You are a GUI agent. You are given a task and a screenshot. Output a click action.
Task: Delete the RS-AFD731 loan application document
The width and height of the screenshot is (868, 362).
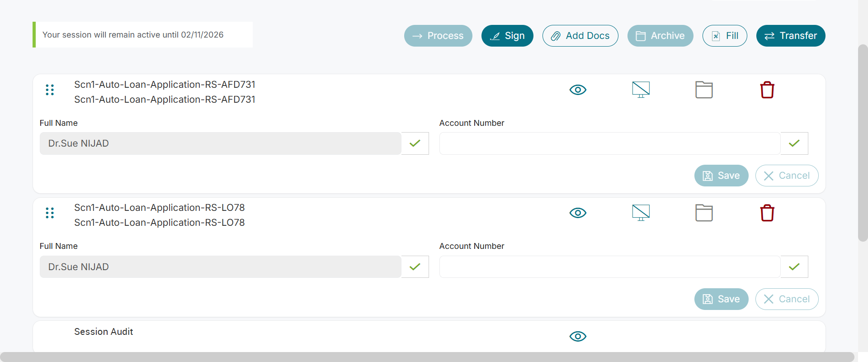point(767,90)
